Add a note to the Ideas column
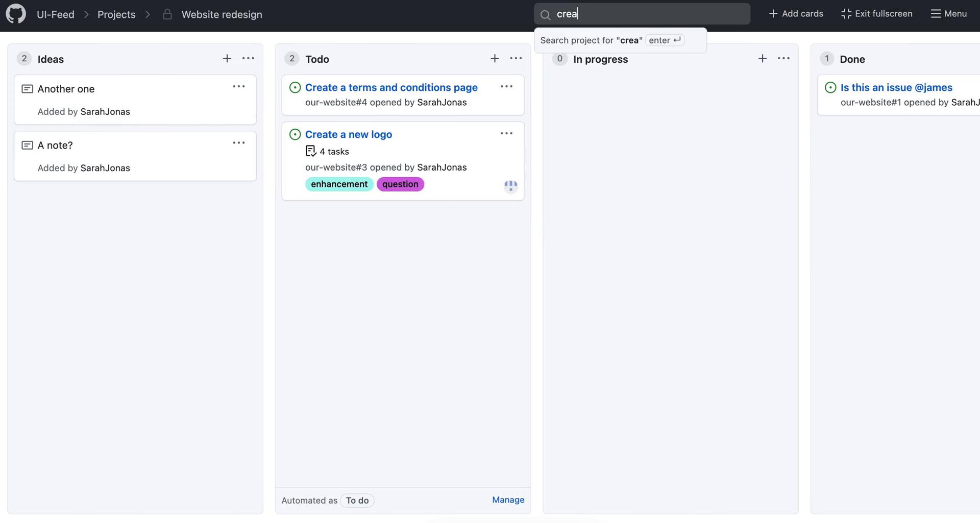 (x=227, y=59)
